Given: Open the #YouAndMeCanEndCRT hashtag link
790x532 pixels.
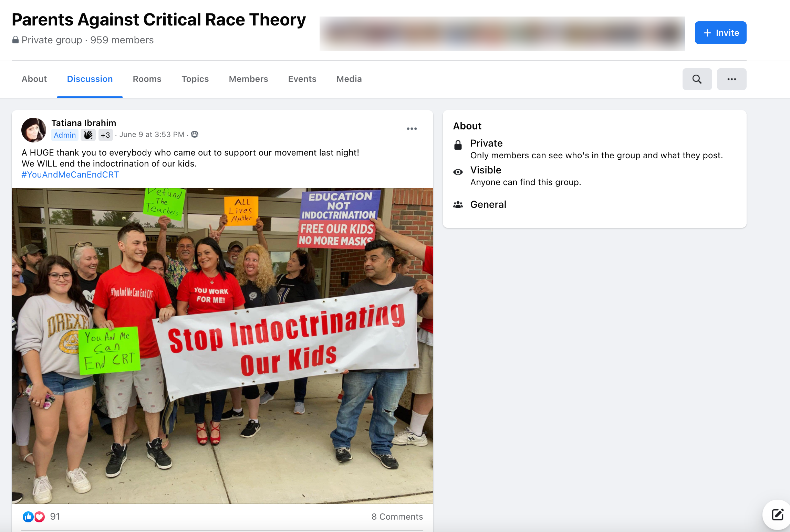Looking at the screenshot, I should (70, 175).
